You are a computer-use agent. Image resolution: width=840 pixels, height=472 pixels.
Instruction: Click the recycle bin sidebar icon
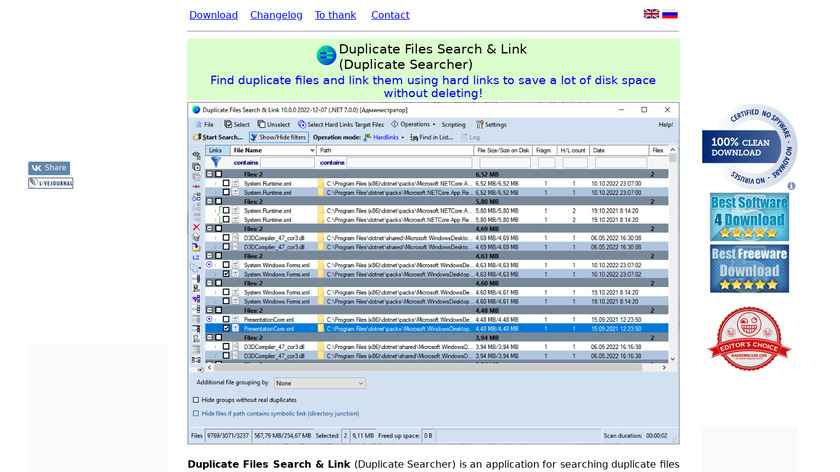[196, 237]
